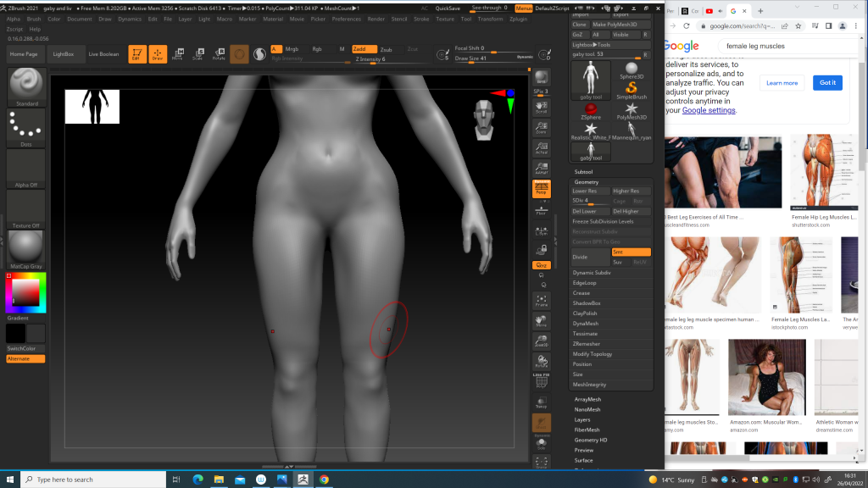Screen dimensions: 868x488
Task: Activate the Draw mode button
Action: pyautogui.click(x=158, y=54)
